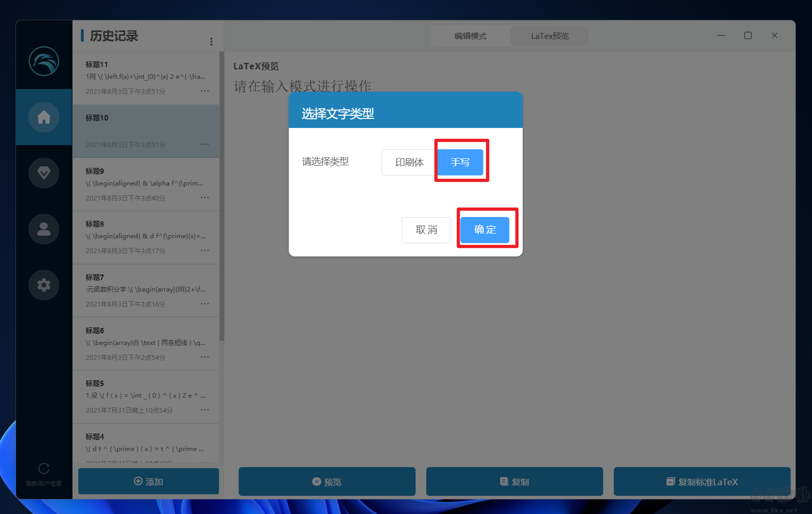This screenshot has width=812, height=514.
Task: Open more options for 标题6
Action: 205,357
